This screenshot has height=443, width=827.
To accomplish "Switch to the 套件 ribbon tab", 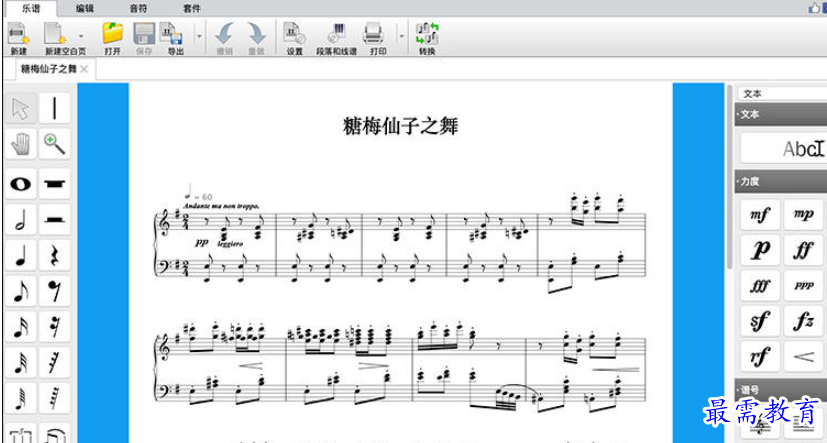I will click(192, 8).
